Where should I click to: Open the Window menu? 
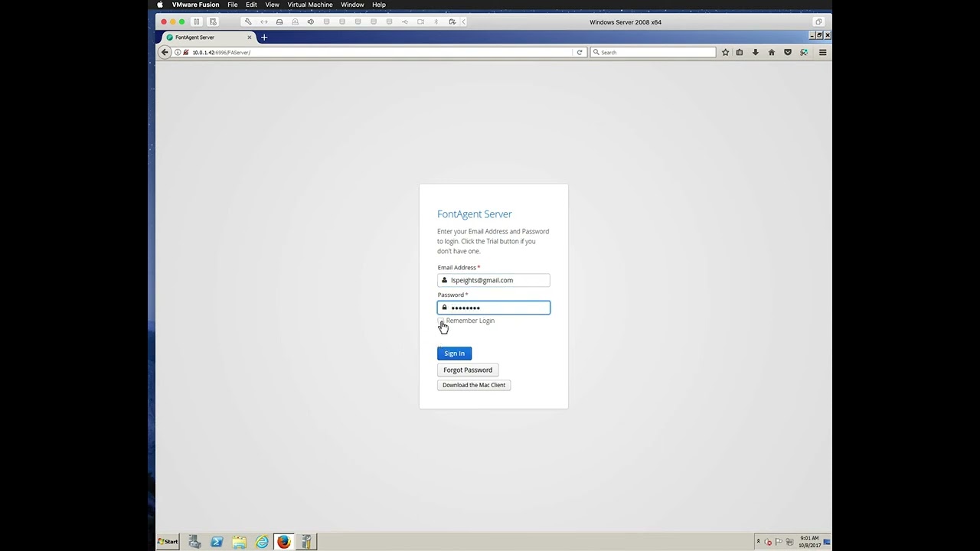(352, 5)
